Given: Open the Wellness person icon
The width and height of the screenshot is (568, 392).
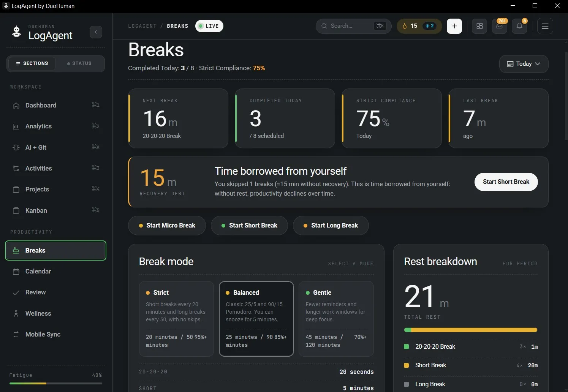Looking at the screenshot, I should 16,313.
